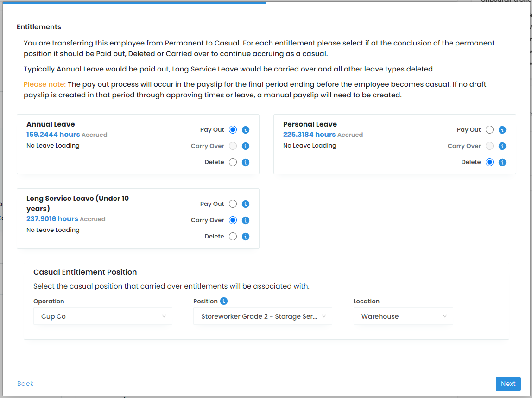Open the Location dropdown showing Warehouse
This screenshot has height=398, width=532.
(x=403, y=316)
